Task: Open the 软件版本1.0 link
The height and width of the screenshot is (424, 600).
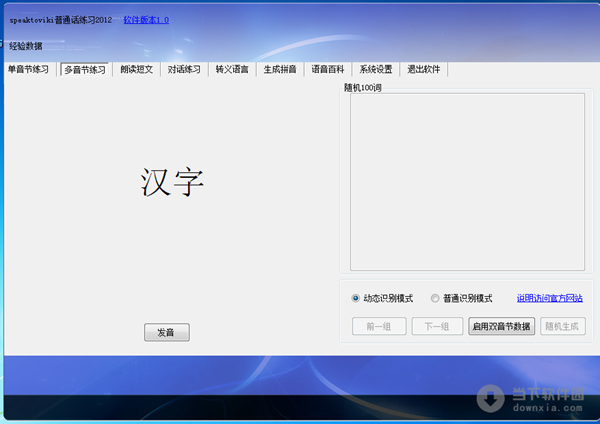Action: pos(146,20)
